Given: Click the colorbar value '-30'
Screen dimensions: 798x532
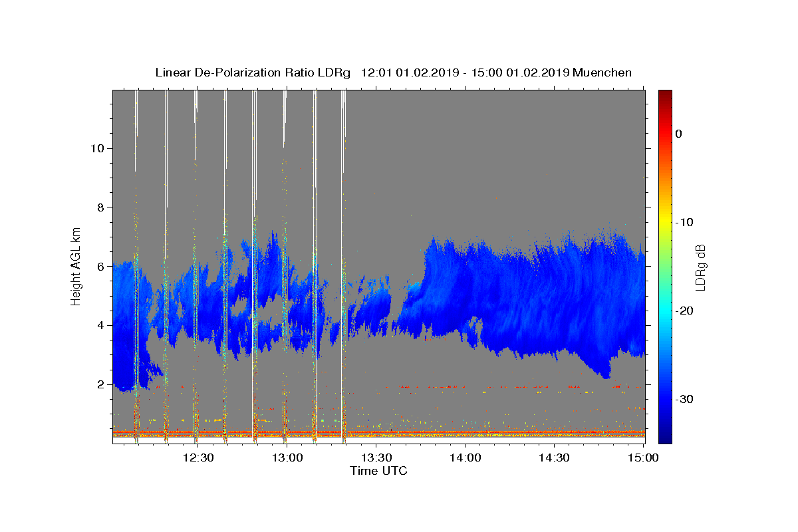Looking at the screenshot, I should (684, 399).
